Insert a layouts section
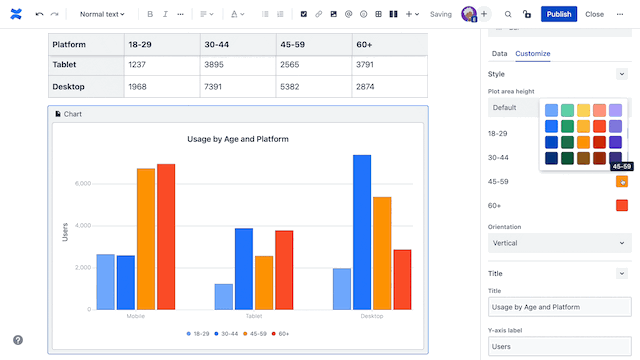Screen dimensions: 640x360 point(393,14)
